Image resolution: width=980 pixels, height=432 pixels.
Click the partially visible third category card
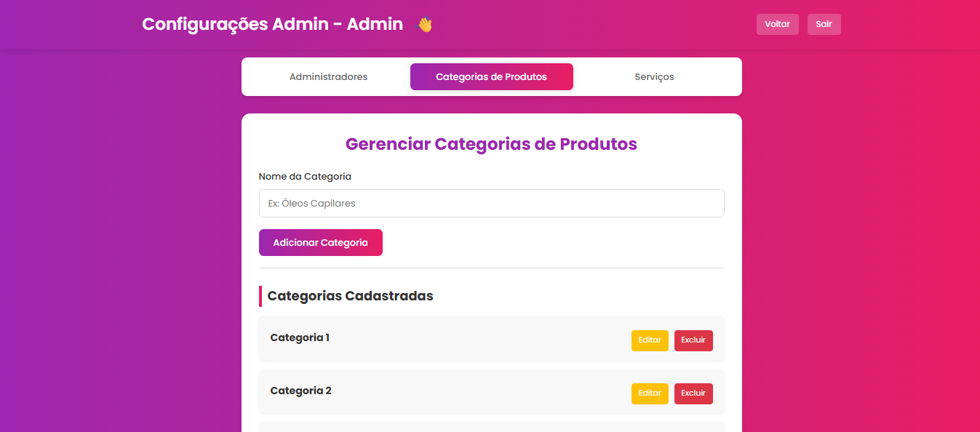[491, 427]
